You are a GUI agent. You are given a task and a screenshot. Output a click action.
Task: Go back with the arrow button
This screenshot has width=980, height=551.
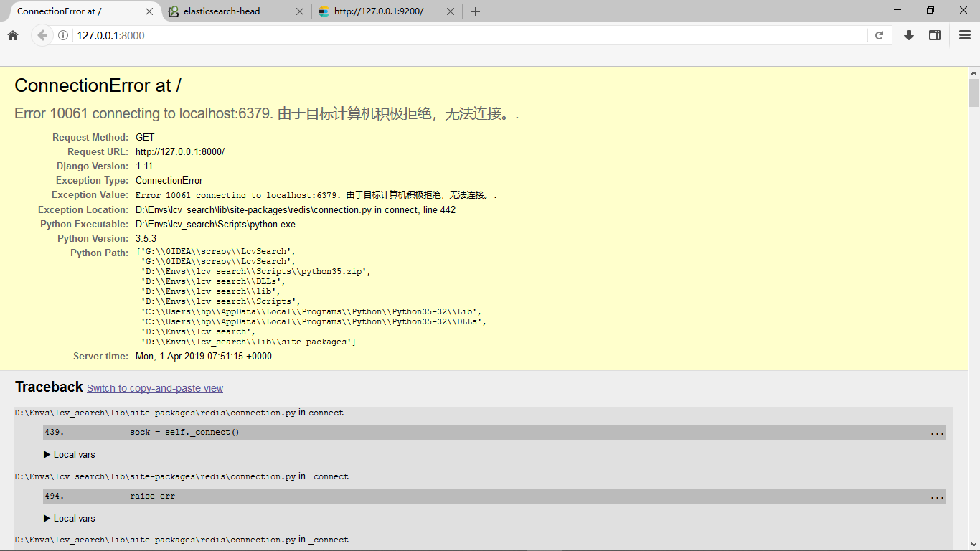coord(42,35)
